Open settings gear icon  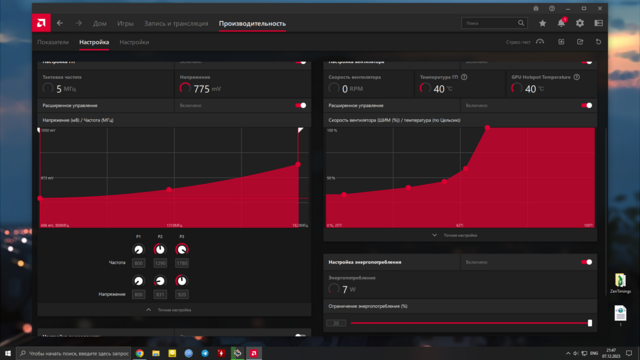coord(580,23)
